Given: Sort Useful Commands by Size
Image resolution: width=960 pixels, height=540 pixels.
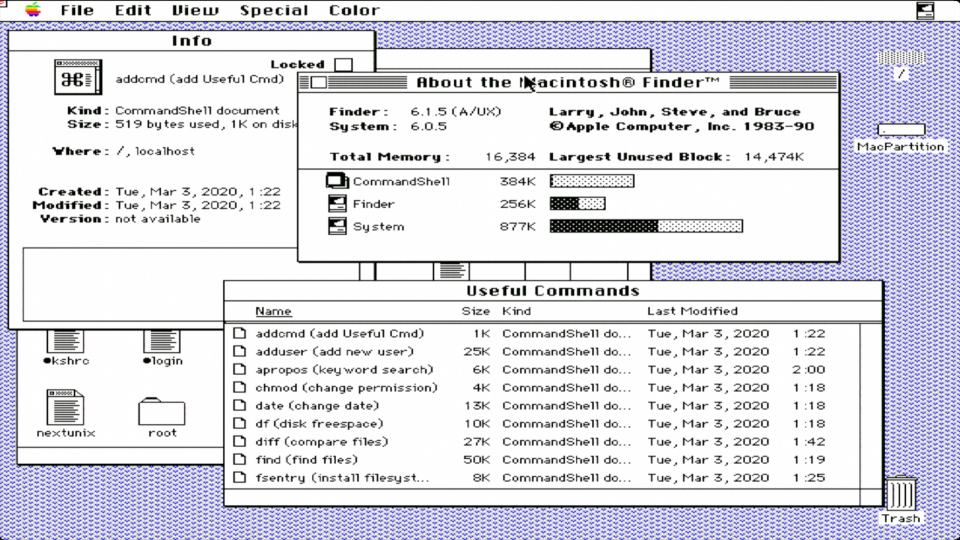Looking at the screenshot, I should pyautogui.click(x=476, y=311).
